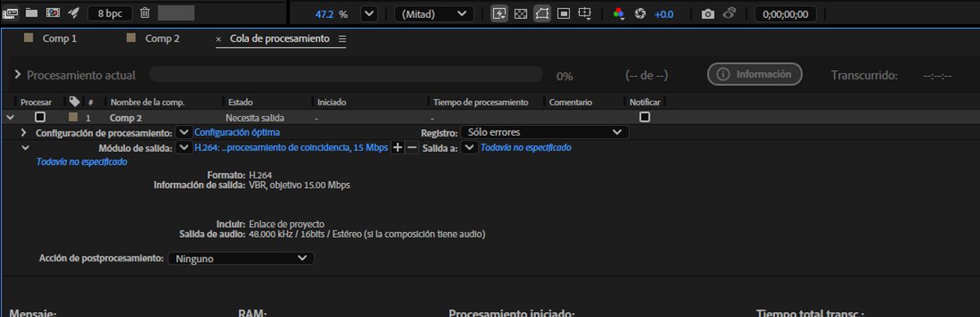Viewport: 980px width, 317px height.
Task: Open Acción de postprocesamiento Ninguno dropdown
Action: pyautogui.click(x=241, y=258)
